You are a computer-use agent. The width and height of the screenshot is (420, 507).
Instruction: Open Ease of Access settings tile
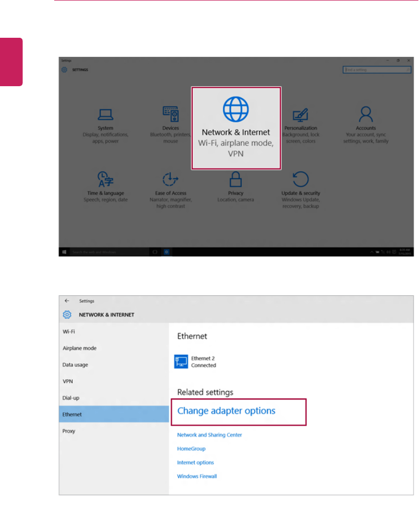pyautogui.click(x=171, y=190)
